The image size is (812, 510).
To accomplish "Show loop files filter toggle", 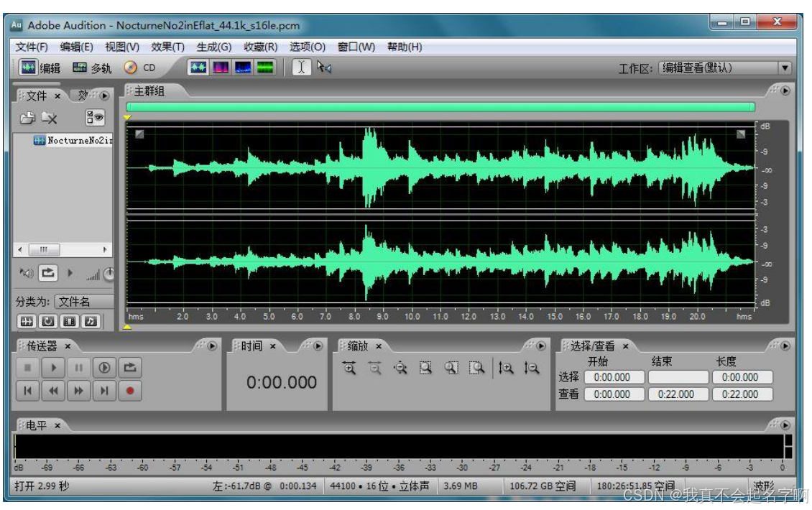I will pyautogui.click(x=47, y=322).
